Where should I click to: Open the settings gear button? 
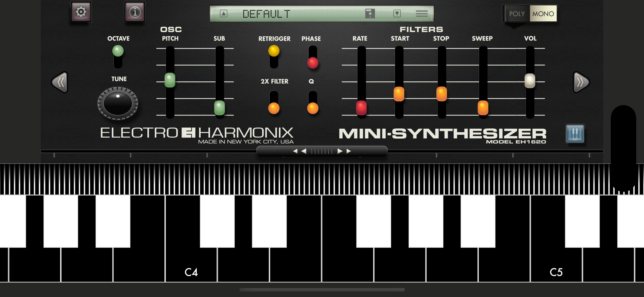click(81, 12)
